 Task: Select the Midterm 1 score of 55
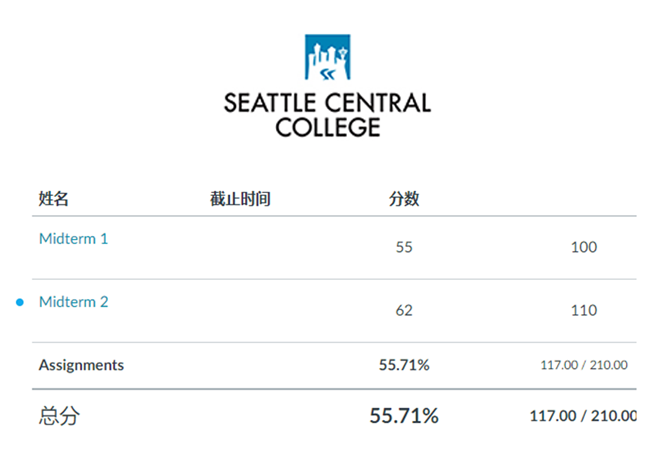[x=404, y=247]
